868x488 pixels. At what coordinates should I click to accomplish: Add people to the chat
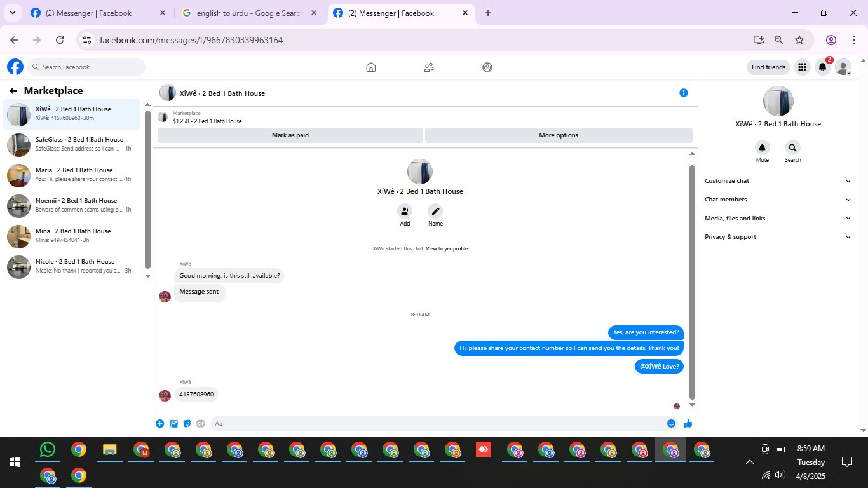pos(405,211)
